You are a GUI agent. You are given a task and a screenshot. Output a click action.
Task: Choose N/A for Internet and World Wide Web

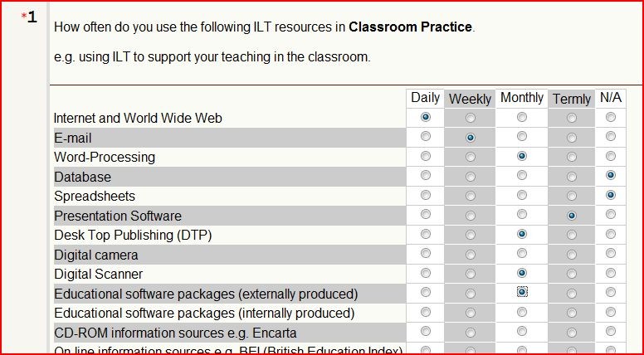[611, 118]
